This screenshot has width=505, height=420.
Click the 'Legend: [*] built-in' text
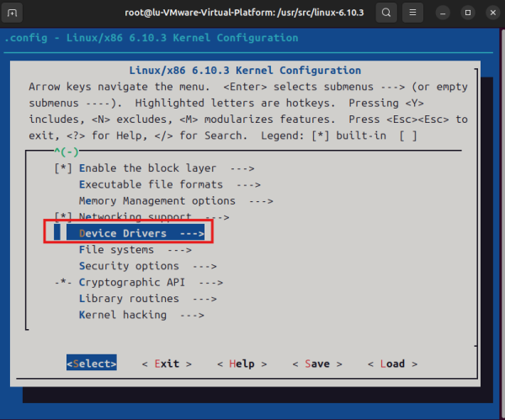[x=324, y=136]
